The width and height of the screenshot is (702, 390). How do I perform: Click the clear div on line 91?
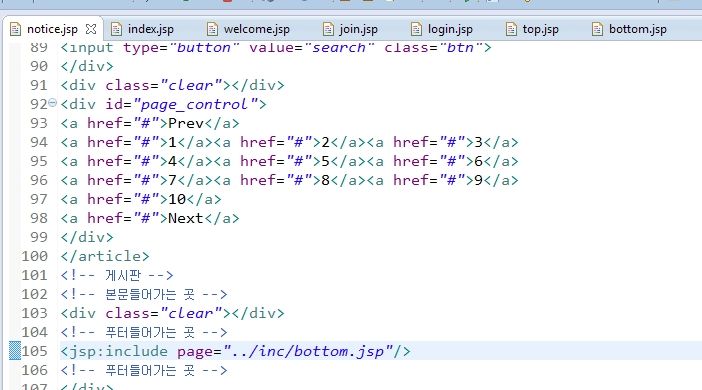(x=172, y=85)
